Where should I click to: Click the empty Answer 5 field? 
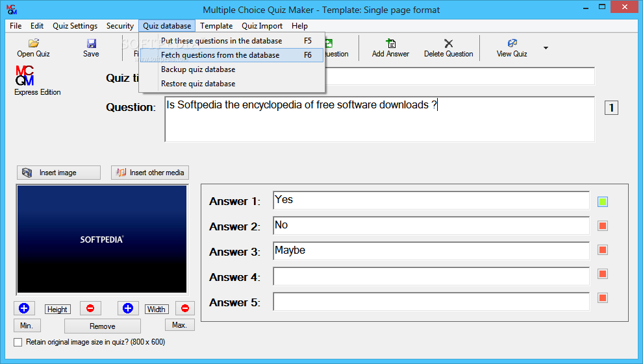pyautogui.click(x=431, y=302)
